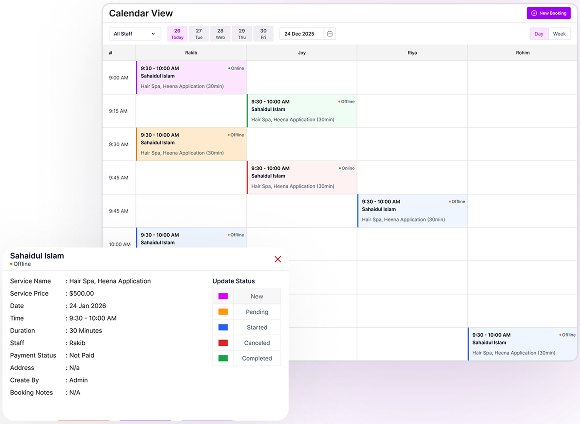Click the magenta New status swatch

(223, 296)
